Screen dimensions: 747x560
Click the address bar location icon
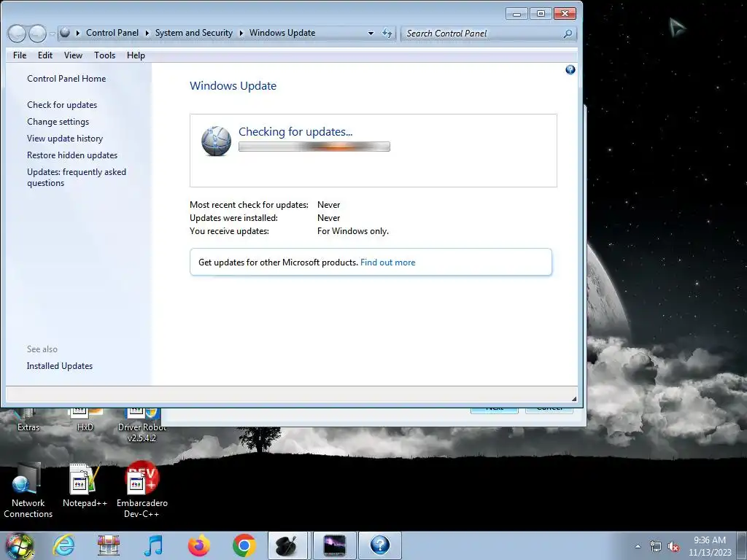pyautogui.click(x=65, y=32)
